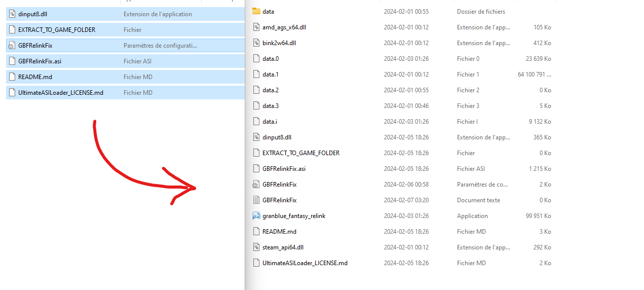This screenshot has height=290, width=644.
Task: Click the '64 100 791' size value
Action: (x=534, y=74)
